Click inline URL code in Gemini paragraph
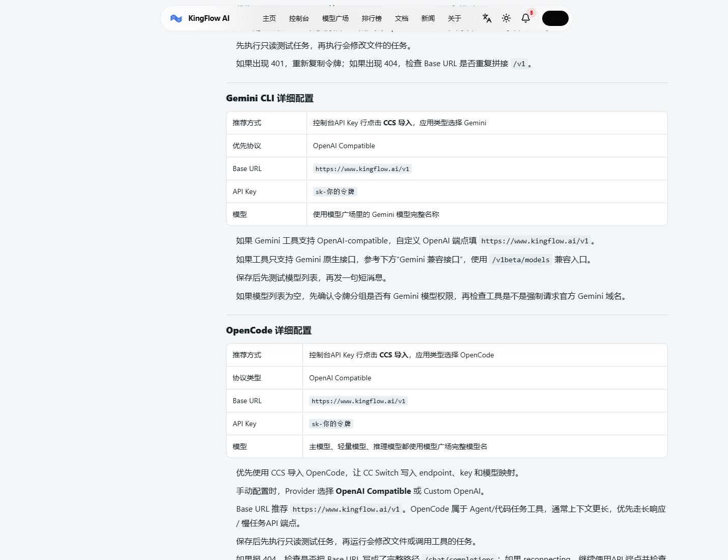728x560 pixels. 535,241
